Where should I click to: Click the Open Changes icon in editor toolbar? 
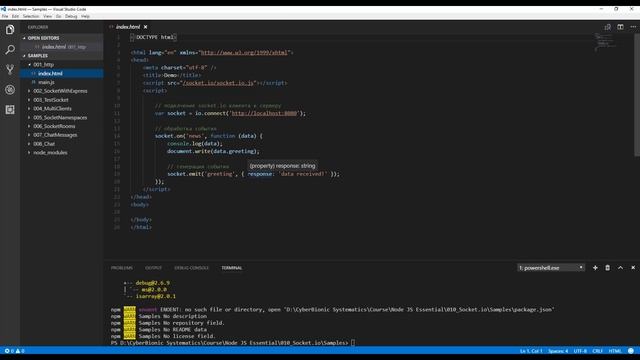pyautogui.click(x=607, y=27)
